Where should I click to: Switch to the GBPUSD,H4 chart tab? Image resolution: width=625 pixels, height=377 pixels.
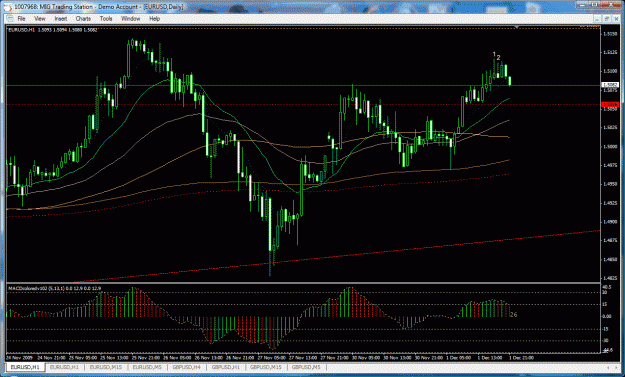[x=187, y=367]
